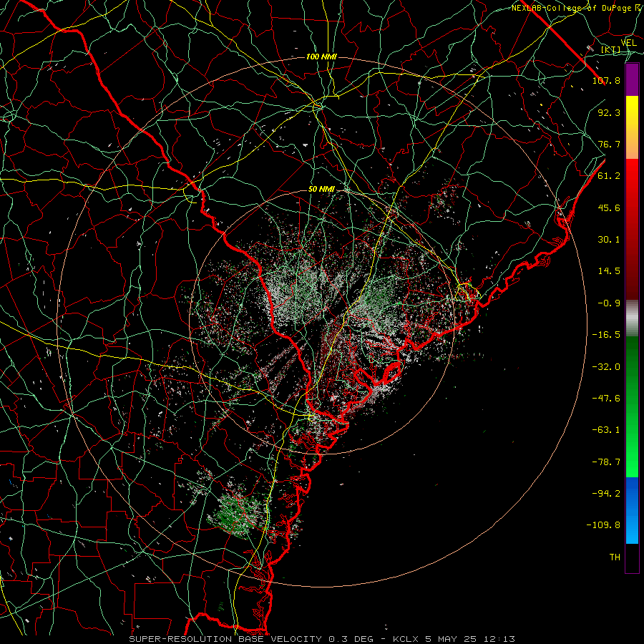This screenshot has height=644, width=644.
Task: Click the -0.9 velocity scale value
Action: coord(609,303)
